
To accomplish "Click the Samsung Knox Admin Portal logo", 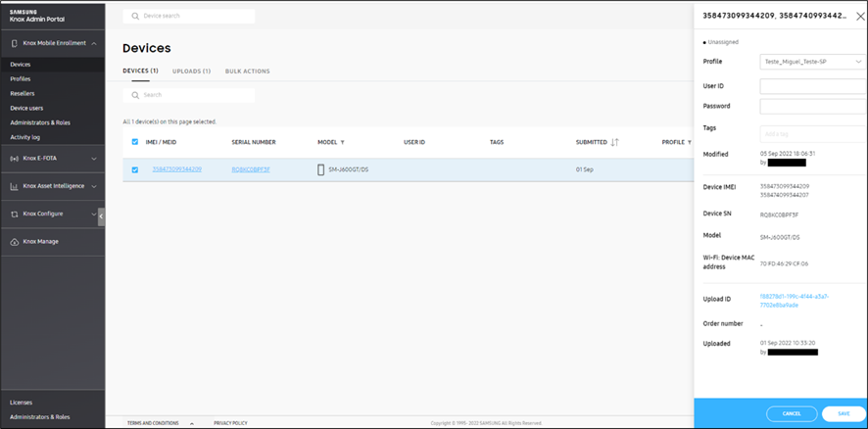I will point(37,16).
